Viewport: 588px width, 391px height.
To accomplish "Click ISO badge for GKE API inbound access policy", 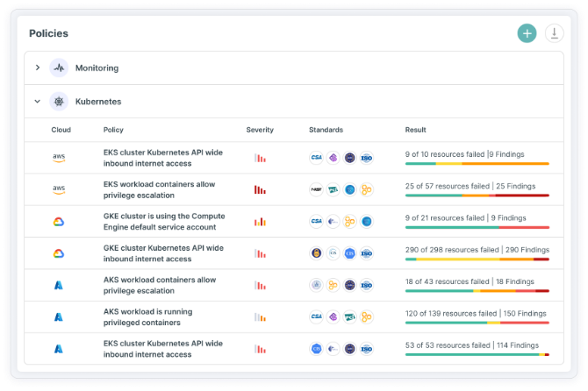I will pyautogui.click(x=366, y=253).
